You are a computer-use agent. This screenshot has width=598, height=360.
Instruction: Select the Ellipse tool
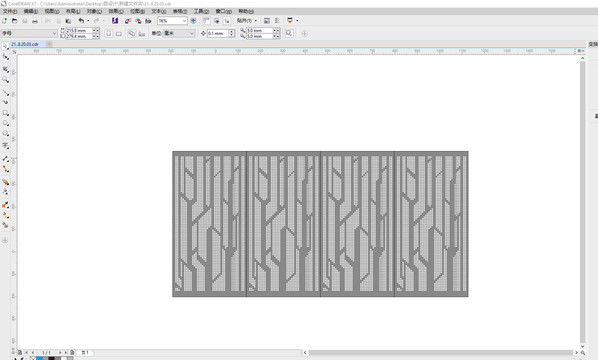click(x=5, y=124)
